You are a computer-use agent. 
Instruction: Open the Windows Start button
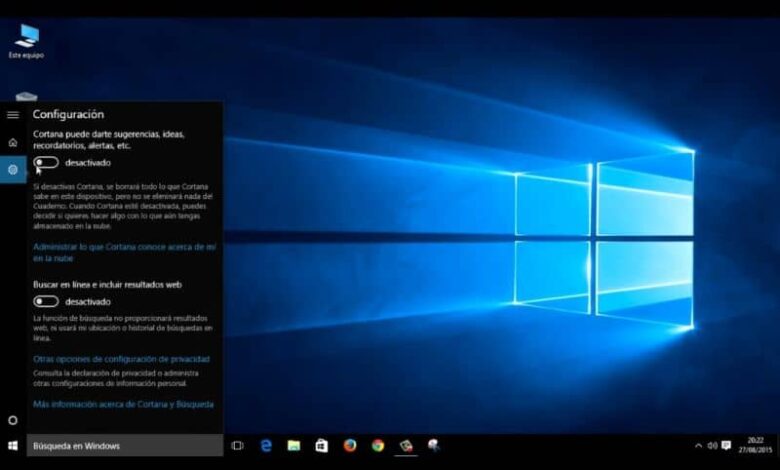click(13, 446)
